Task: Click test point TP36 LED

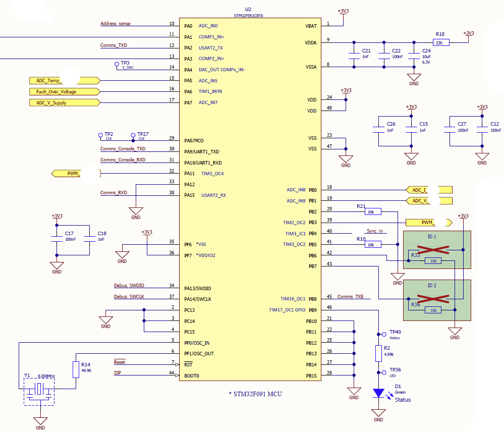Action: tap(384, 372)
